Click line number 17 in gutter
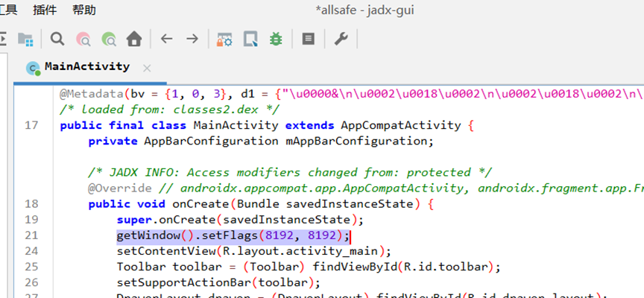The width and height of the screenshot is (644, 298). 31,125
